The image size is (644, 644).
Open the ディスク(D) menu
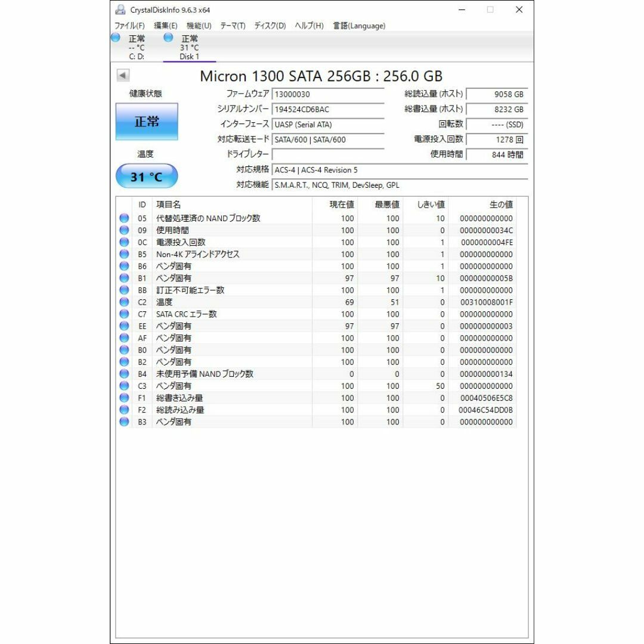click(x=270, y=26)
